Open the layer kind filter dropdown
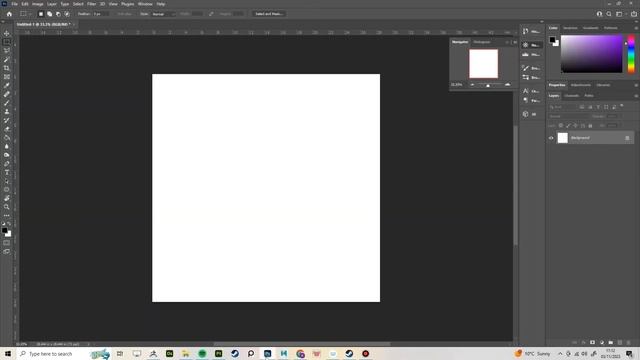Image resolution: width=640 pixels, height=360 pixels. pyautogui.click(x=562, y=107)
